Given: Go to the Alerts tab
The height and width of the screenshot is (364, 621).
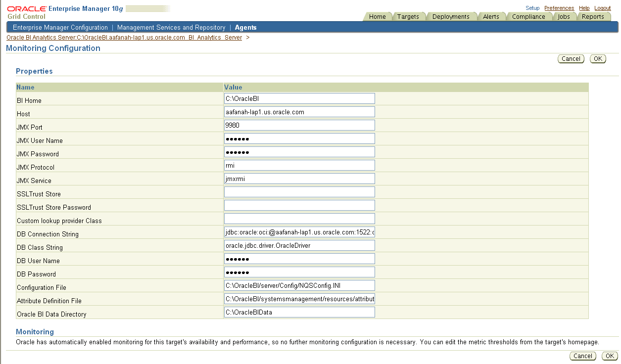Looking at the screenshot, I should coord(491,16).
